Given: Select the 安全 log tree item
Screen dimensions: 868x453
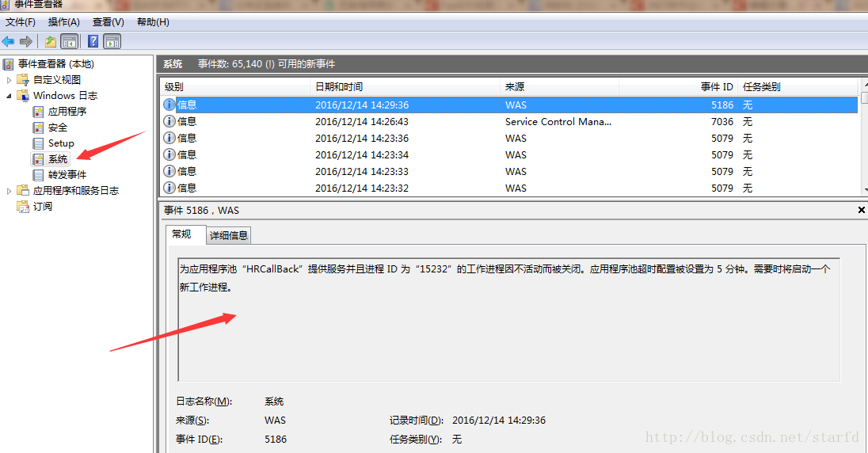Looking at the screenshot, I should coord(58,128).
